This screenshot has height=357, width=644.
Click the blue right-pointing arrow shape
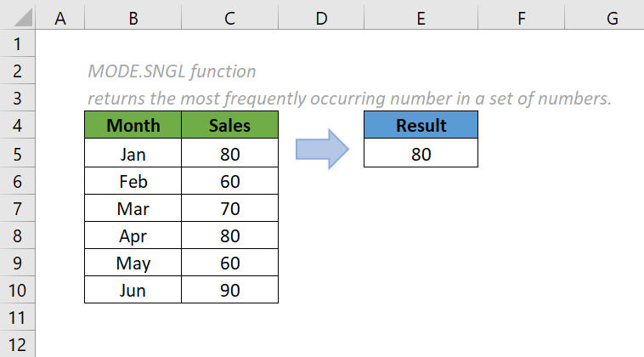pyautogui.click(x=322, y=150)
